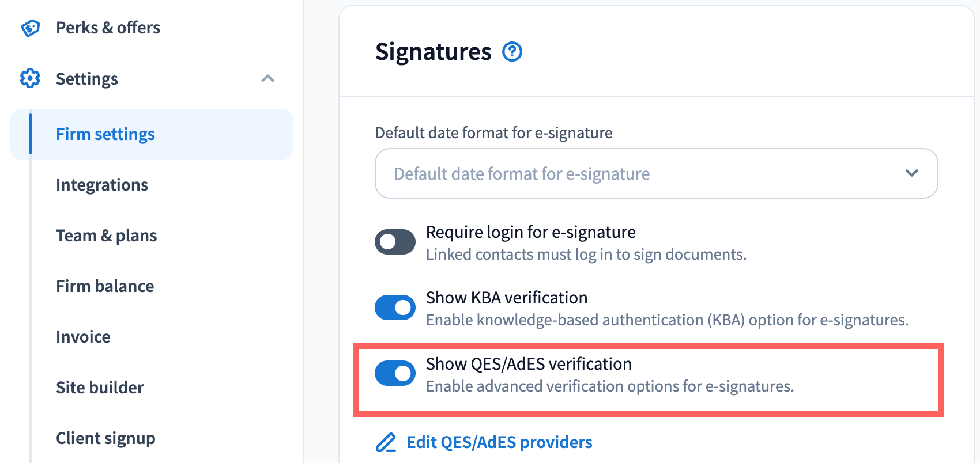Click Edit QES/AdES providers link
Image resolution: width=980 pixels, height=463 pixels.
click(499, 442)
